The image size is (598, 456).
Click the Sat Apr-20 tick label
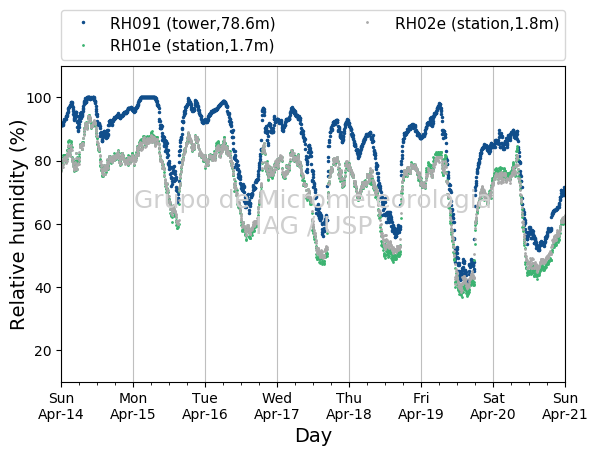click(x=493, y=406)
